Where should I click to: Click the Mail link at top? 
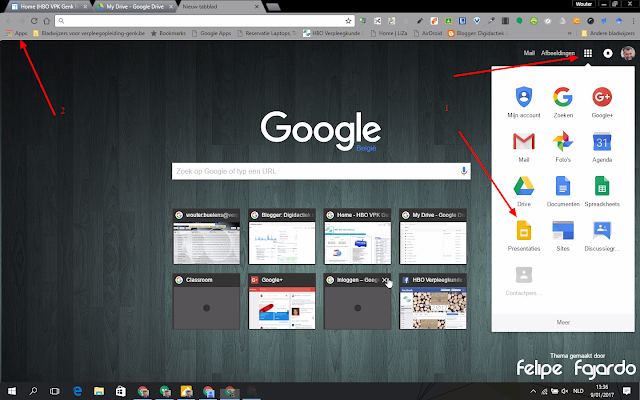(529, 53)
